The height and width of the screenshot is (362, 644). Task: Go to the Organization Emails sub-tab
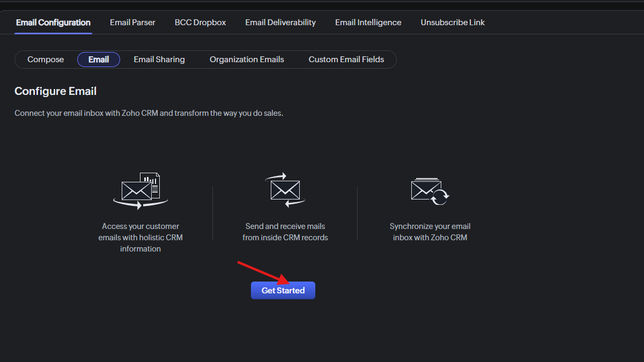coord(247,60)
